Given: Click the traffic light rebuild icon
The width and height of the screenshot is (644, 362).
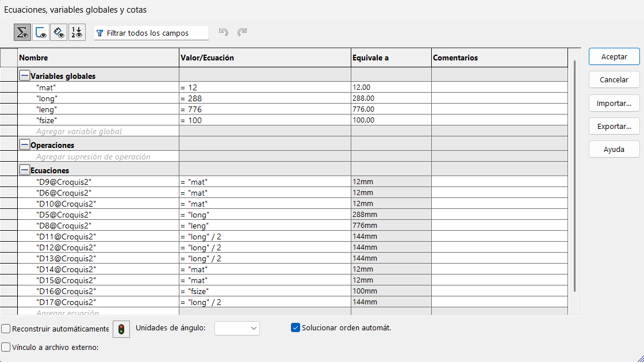Looking at the screenshot, I should [x=121, y=329].
